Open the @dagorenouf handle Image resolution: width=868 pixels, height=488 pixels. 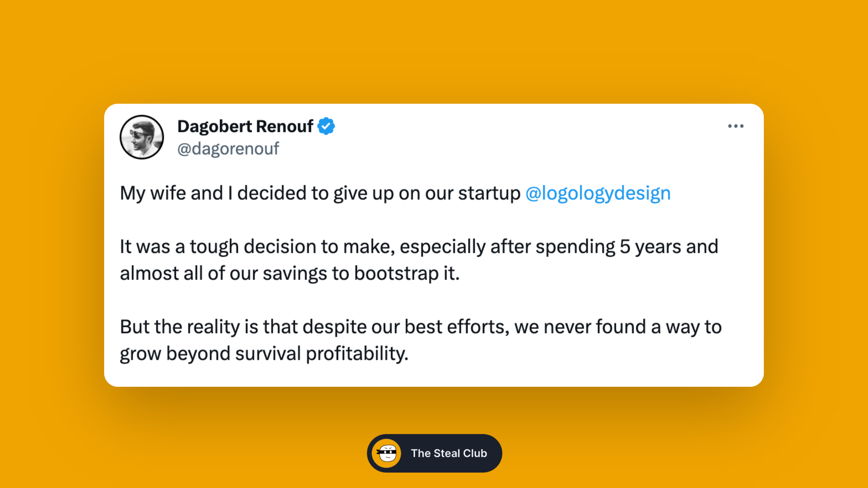pos(228,149)
